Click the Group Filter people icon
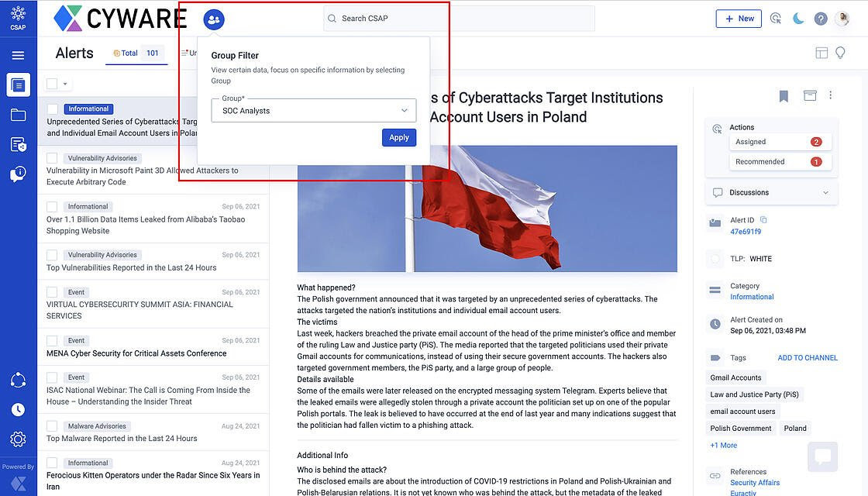The width and height of the screenshot is (868, 496). point(214,19)
